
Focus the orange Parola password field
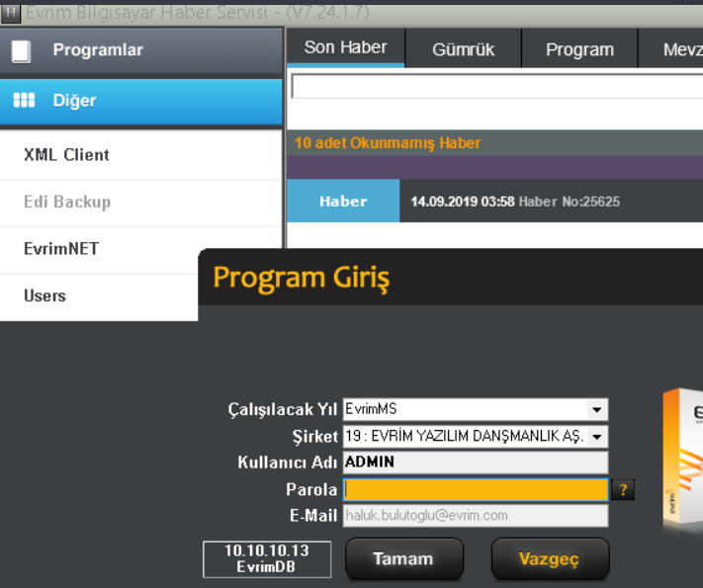click(476, 489)
